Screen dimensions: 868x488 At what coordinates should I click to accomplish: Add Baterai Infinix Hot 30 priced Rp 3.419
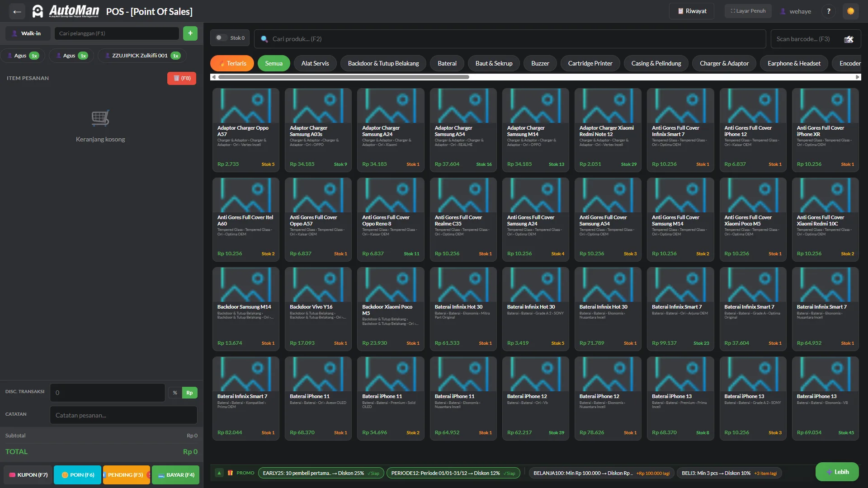(x=536, y=309)
